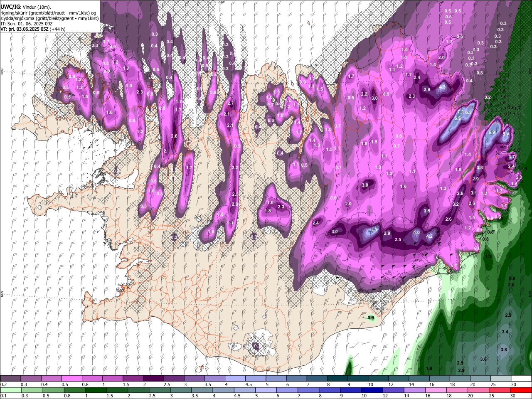Click the 4.2 snowfall value
532x399 pixels.
point(430,236)
